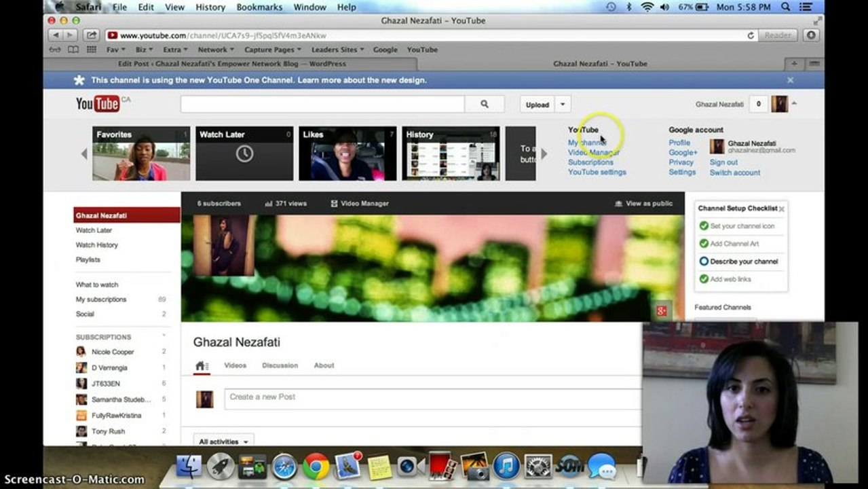This screenshot has height=489, width=868.
Task: Click the Wi-Fi status icon in menu bar
Action: pyautogui.click(x=647, y=7)
